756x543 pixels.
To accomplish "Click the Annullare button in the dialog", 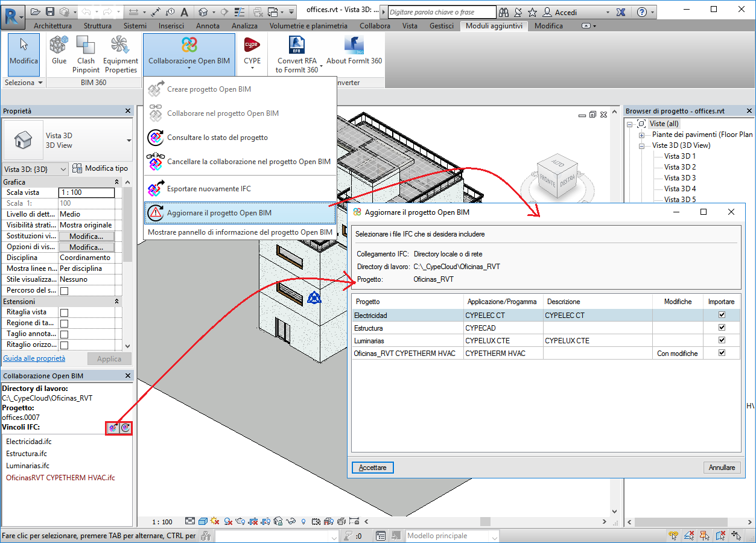I will coord(722,468).
